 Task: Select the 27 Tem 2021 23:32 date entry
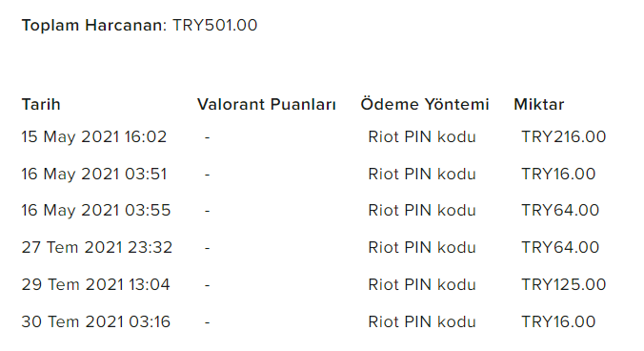pos(97,247)
